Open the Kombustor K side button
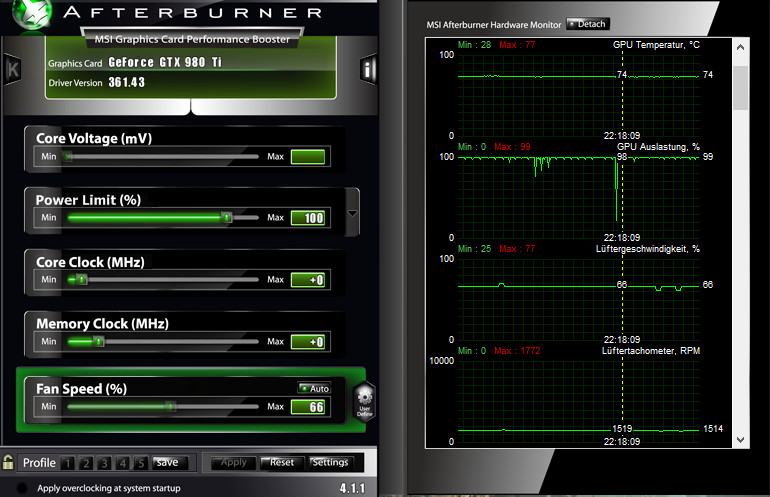Screen dimensions: 770x497 point(12,69)
